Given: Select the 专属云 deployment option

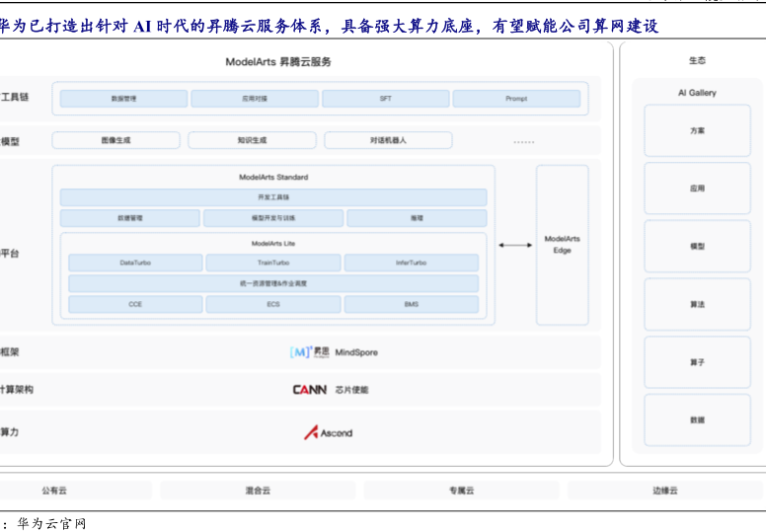Looking at the screenshot, I should pyautogui.click(x=462, y=491).
